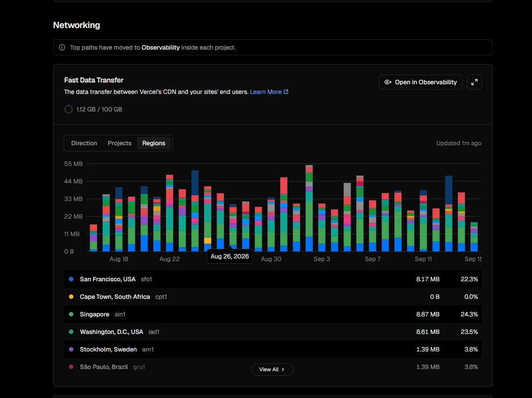Switch to the Direction tab
532x398 pixels.
tap(84, 143)
